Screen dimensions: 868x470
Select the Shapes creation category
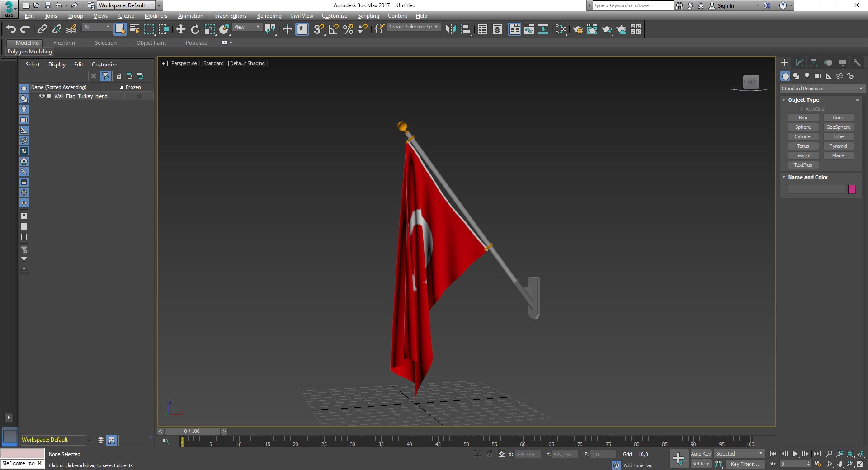796,76
